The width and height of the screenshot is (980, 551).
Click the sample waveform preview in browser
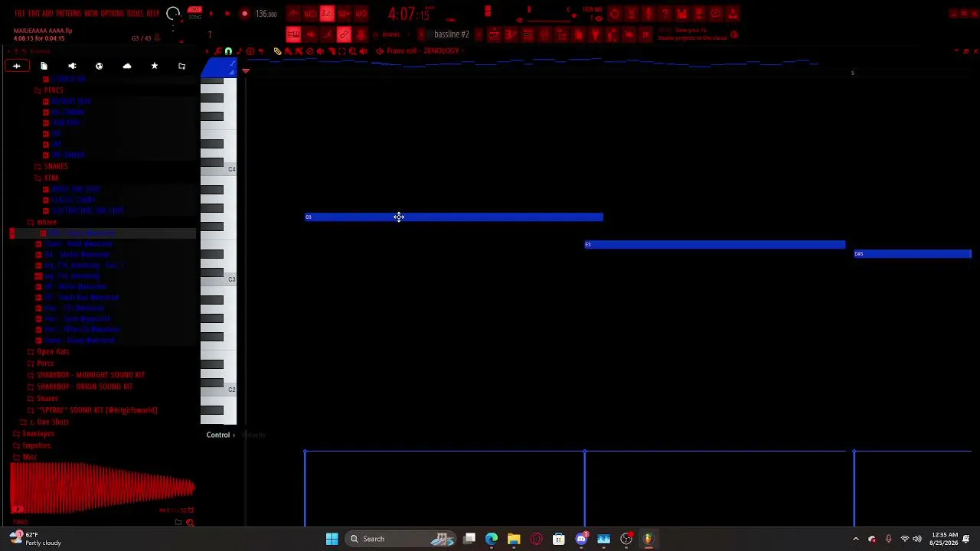[102, 487]
